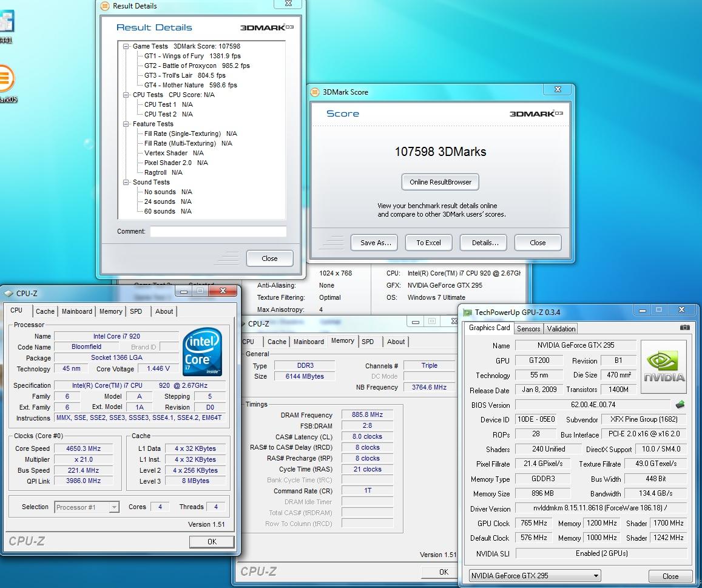The height and width of the screenshot is (588, 702).
Task: Select GT2 - Battle of Proxycon result row
Action: [x=197, y=66]
